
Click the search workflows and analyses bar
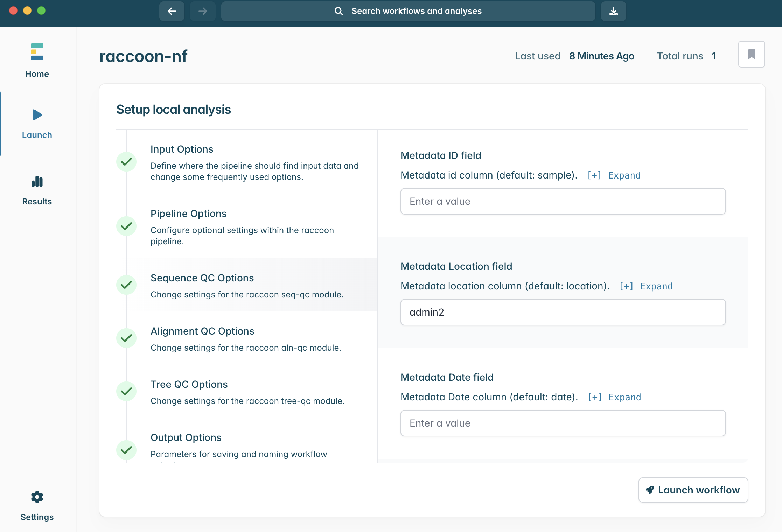click(x=408, y=11)
